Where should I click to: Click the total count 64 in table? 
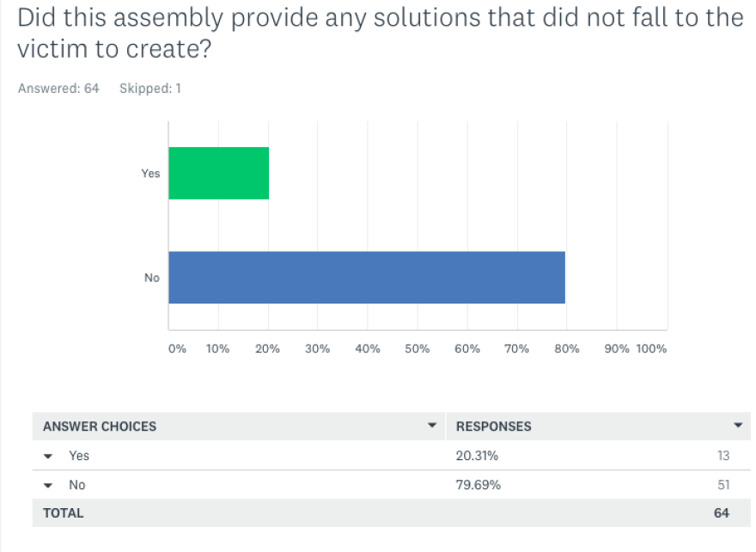(721, 513)
